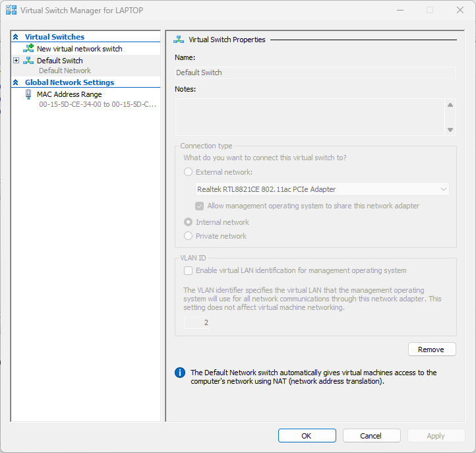Click the Default Switch network icon
The image size is (476, 453).
click(28, 61)
